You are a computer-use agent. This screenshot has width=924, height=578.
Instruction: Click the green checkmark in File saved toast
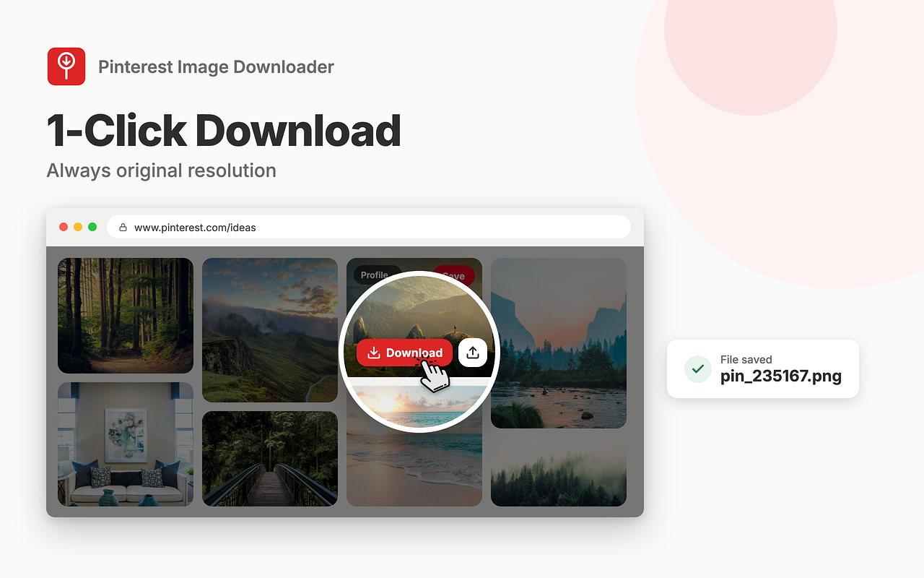click(697, 368)
